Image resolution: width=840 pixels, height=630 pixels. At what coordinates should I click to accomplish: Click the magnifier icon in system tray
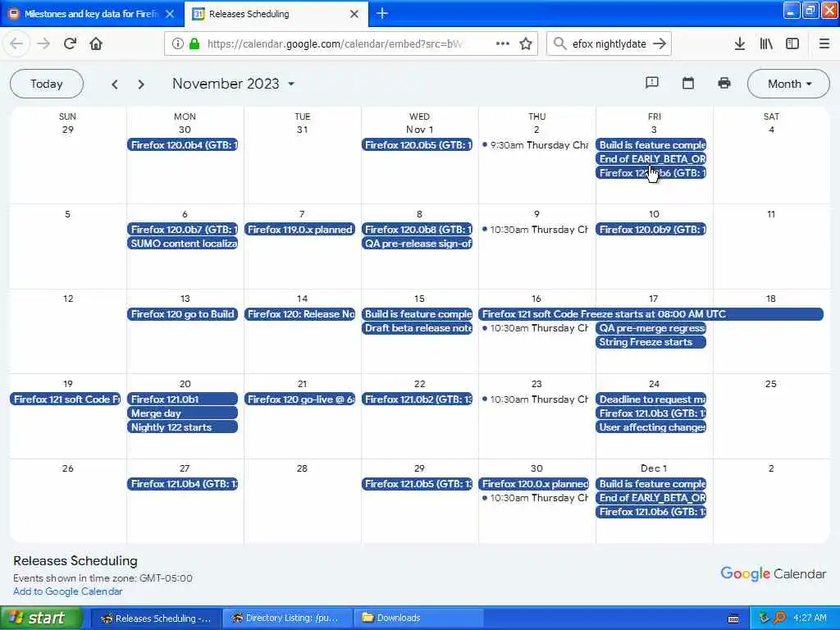tap(779, 618)
